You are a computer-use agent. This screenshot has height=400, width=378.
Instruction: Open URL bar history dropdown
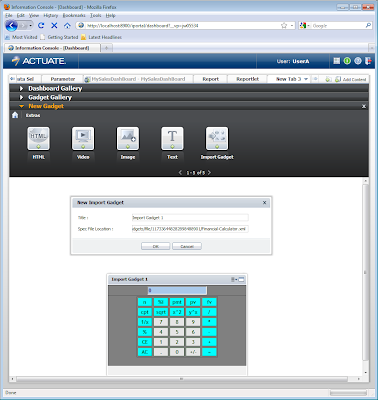click(292, 25)
